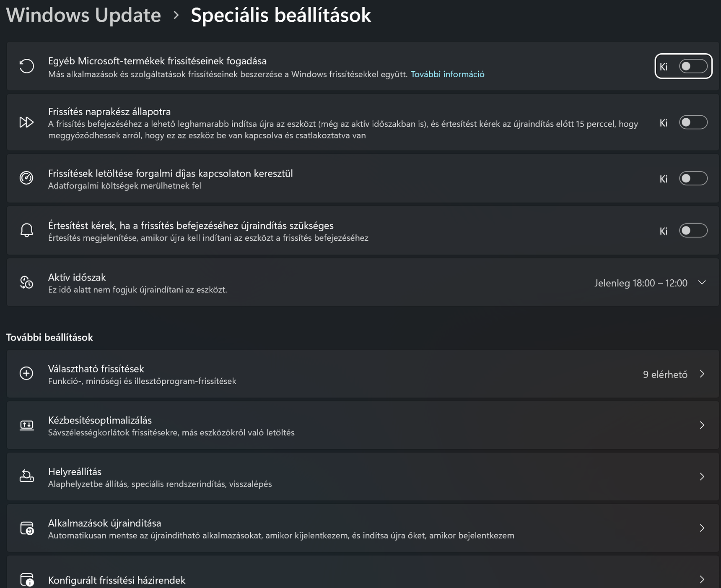
Task: Toggle downloads over metered connection
Action: (x=693, y=178)
